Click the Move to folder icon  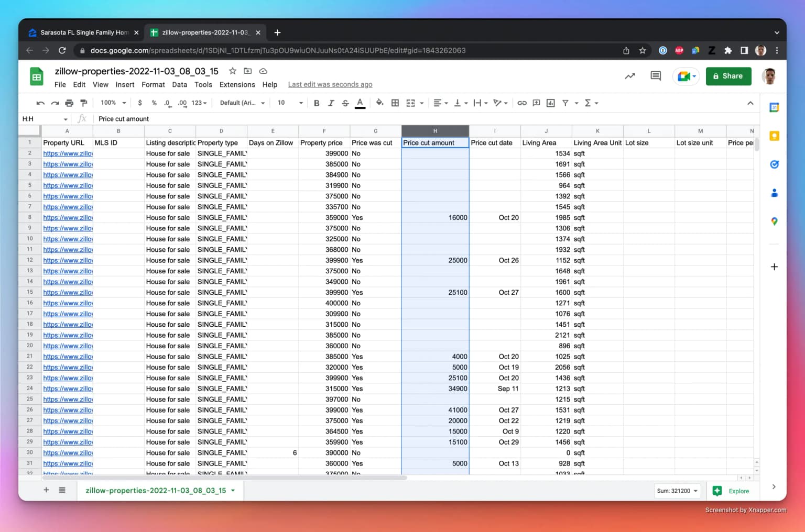[248, 71]
